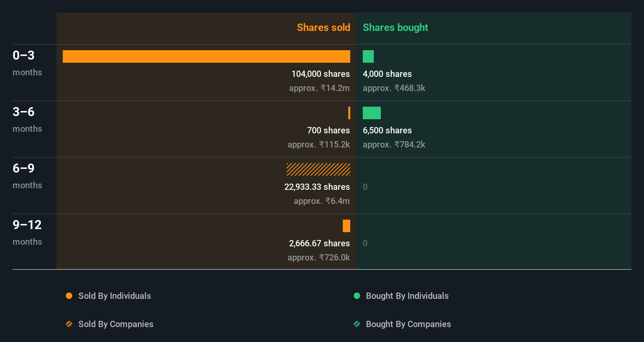Click the approx. ₹784.2k amount
Screen dimensions: 644x342
tap(394, 144)
